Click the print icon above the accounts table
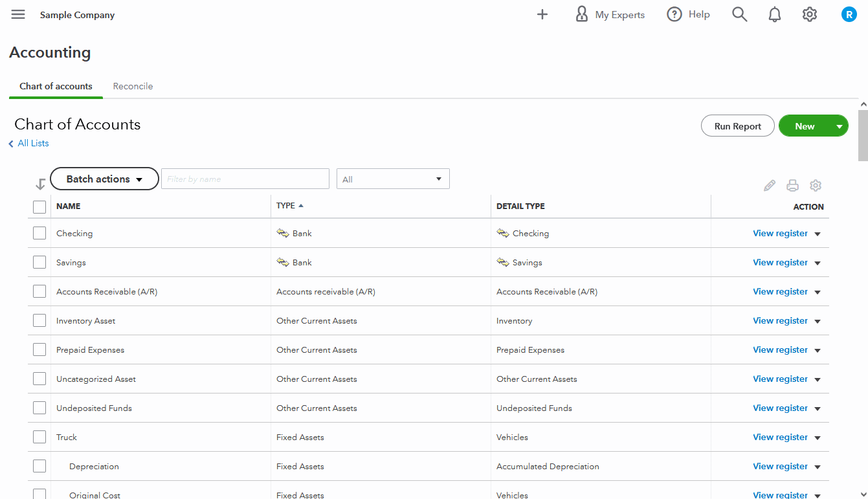 point(792,185)
